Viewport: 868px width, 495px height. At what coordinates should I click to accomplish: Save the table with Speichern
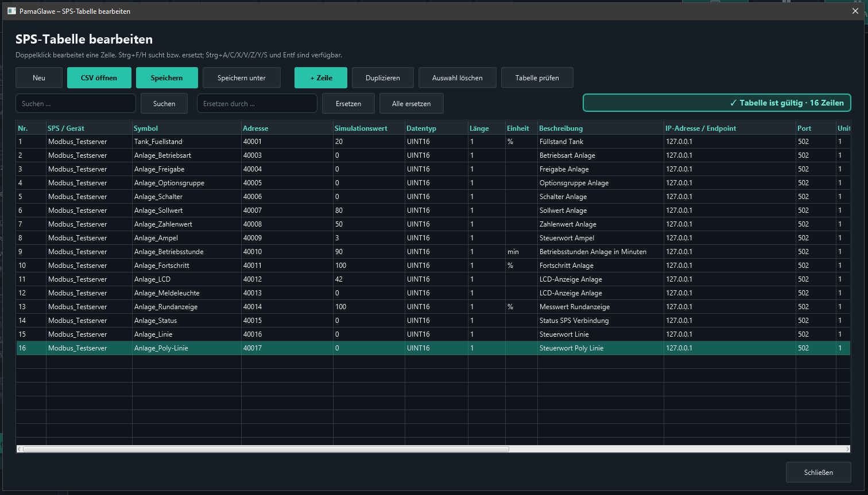(167, 78)
